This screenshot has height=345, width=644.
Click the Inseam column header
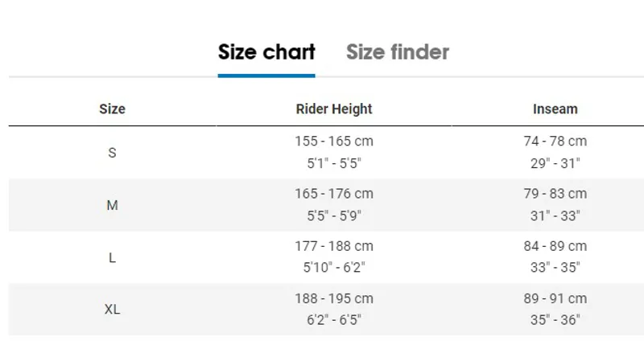(555, 109)
